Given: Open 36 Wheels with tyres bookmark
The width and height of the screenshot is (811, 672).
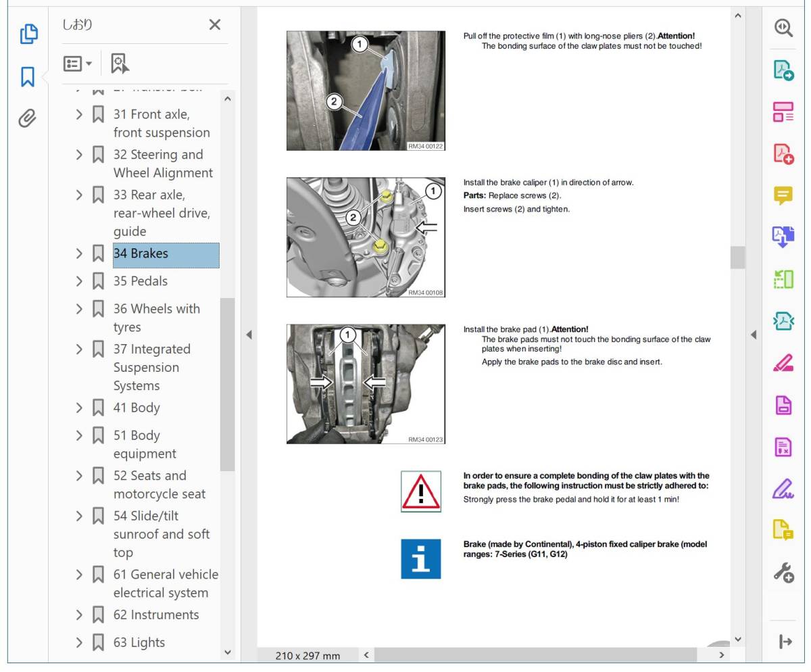Looking at the screenshot, I should pyautogui.click(x=157, y=318).
